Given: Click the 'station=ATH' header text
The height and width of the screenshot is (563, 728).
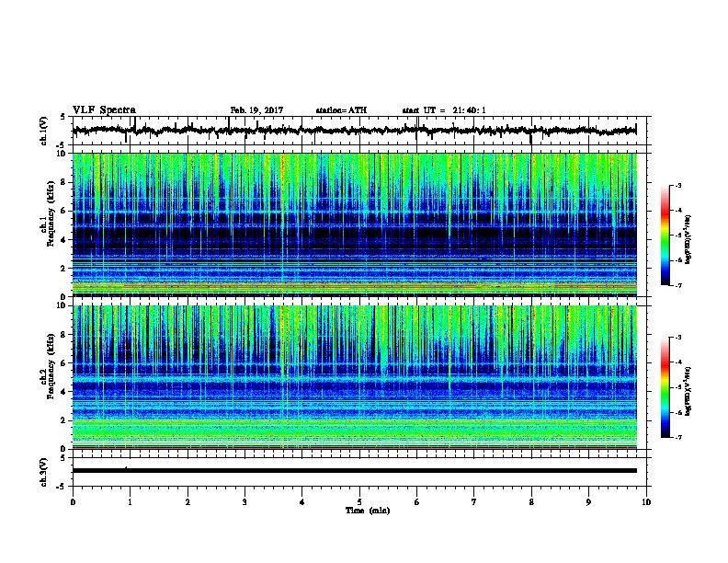Looking at the screenshot, I should [341, 110].
